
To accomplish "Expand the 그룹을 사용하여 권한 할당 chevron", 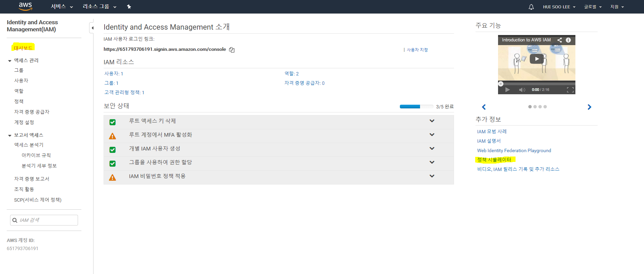I will [432, 162].
